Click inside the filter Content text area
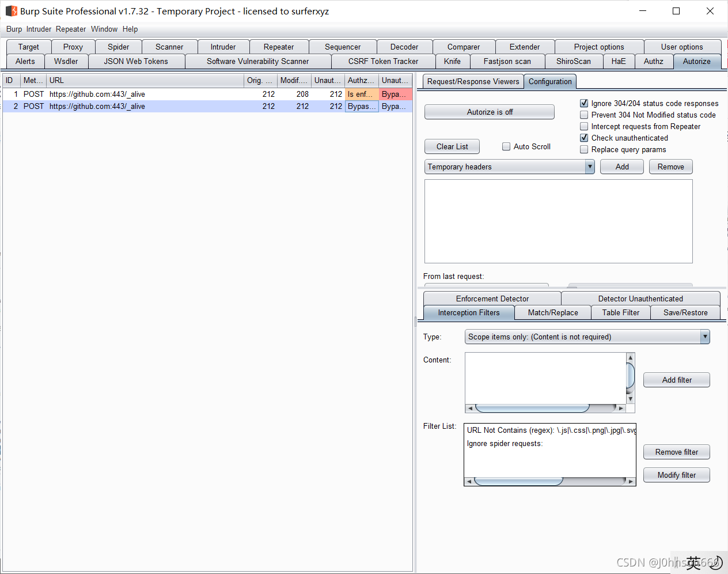 click(x=545, y=378)
